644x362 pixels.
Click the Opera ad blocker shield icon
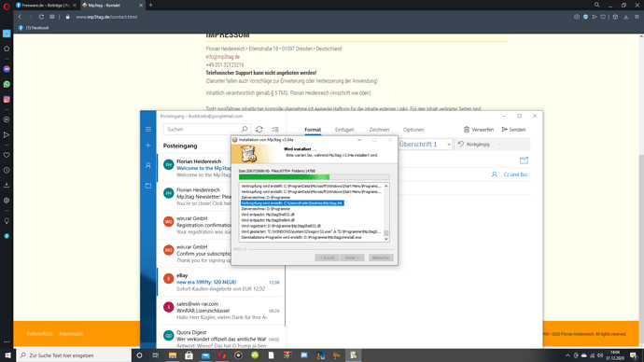[x=586, y=17]
